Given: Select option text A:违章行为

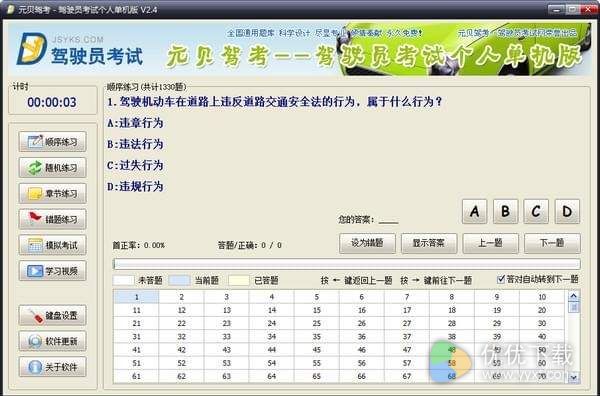Looking at the screenshot, I should (135, 123).
